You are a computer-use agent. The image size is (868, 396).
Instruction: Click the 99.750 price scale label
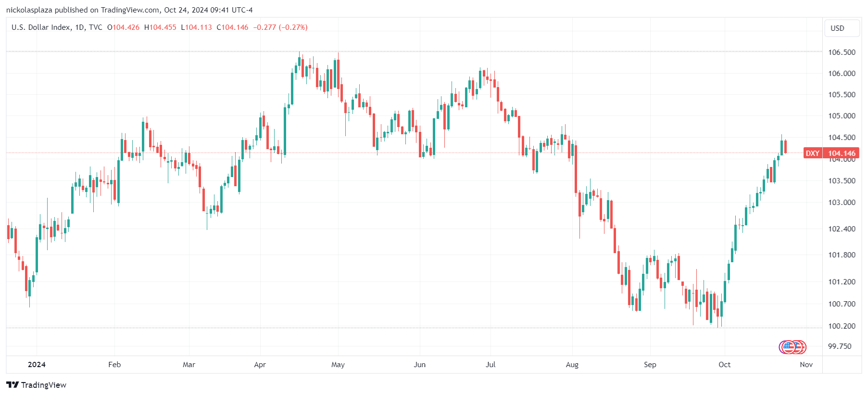(840, 346)
